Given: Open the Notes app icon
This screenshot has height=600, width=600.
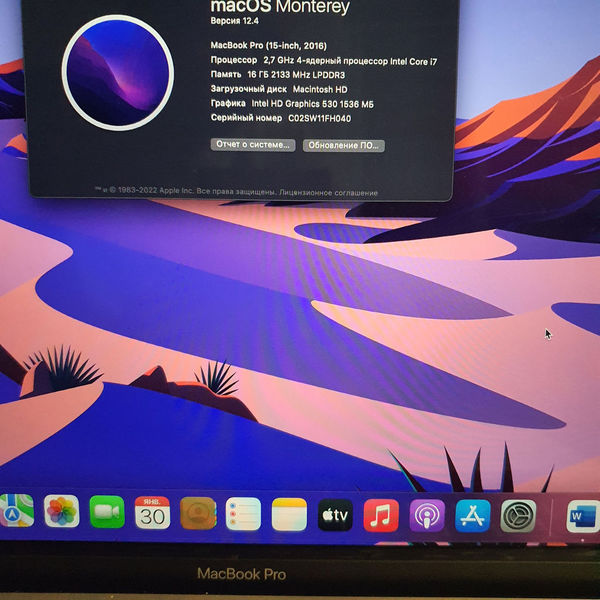Looking at the screenshot, I should coord(289,515).
